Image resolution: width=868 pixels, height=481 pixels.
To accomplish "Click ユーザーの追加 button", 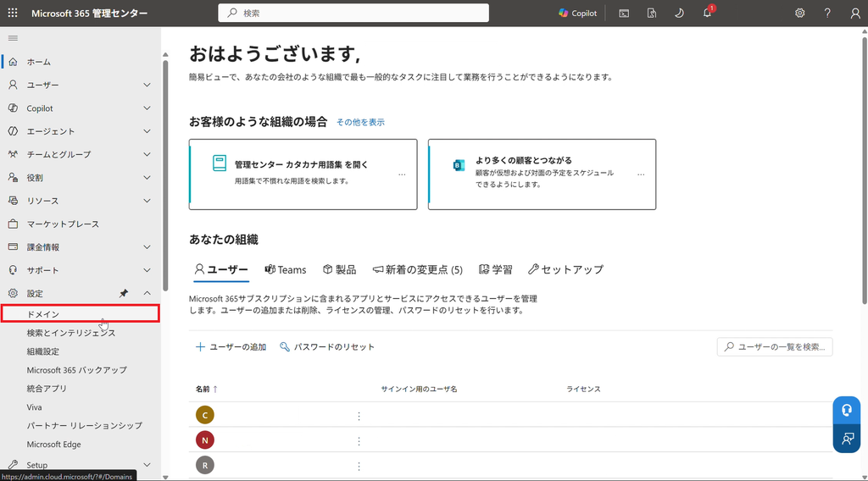I will 231,347.
